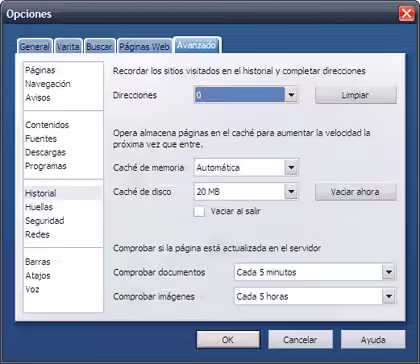Open Ayuda for help
The width and height of the screenshot is (420, 364).
coord(373,340)
